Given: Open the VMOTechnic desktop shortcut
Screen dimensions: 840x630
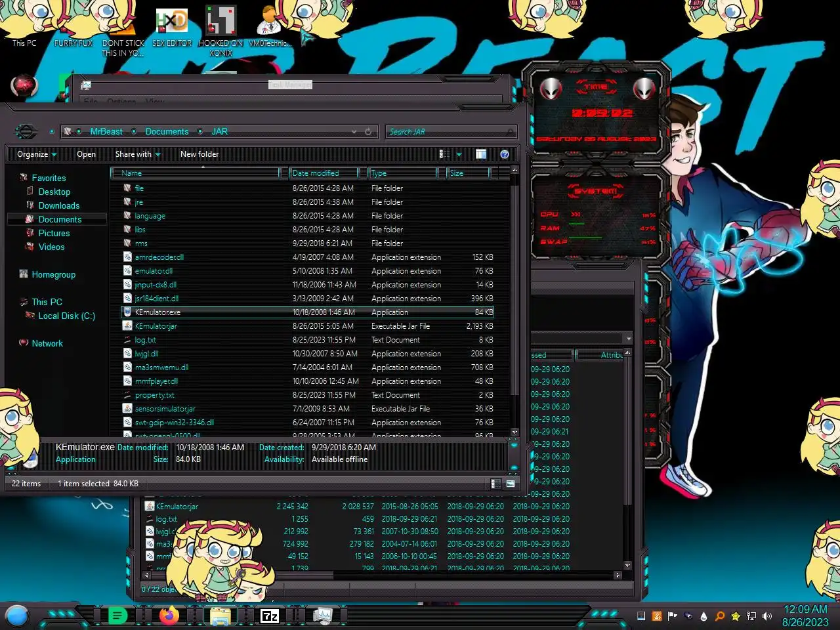Looking at the screenshot, I should point(269,26).
